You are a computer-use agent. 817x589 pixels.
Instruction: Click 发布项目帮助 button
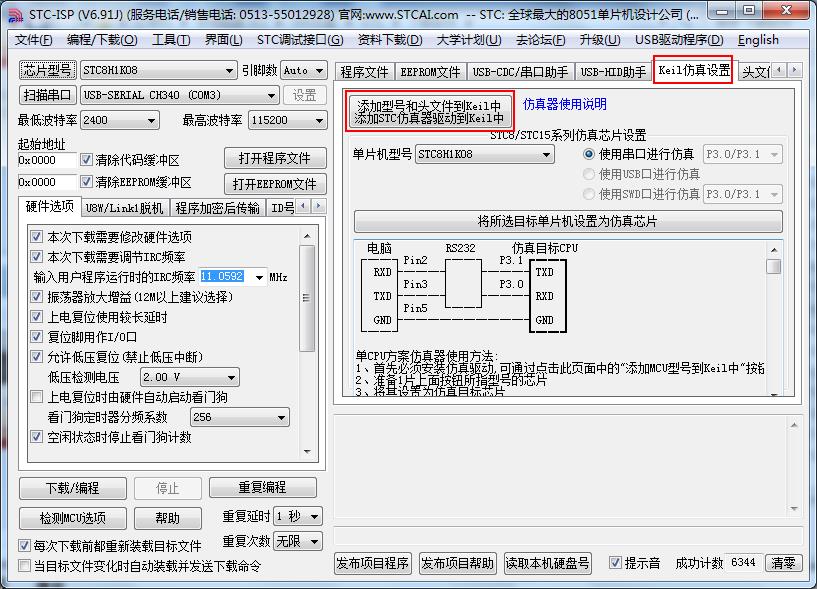pos(457,563)
